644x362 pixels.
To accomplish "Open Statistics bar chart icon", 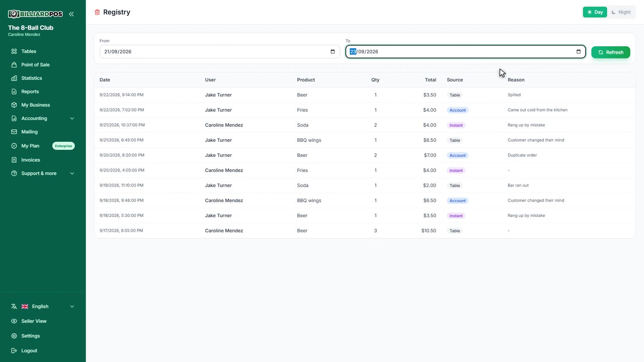I will [x=14, y=78].
